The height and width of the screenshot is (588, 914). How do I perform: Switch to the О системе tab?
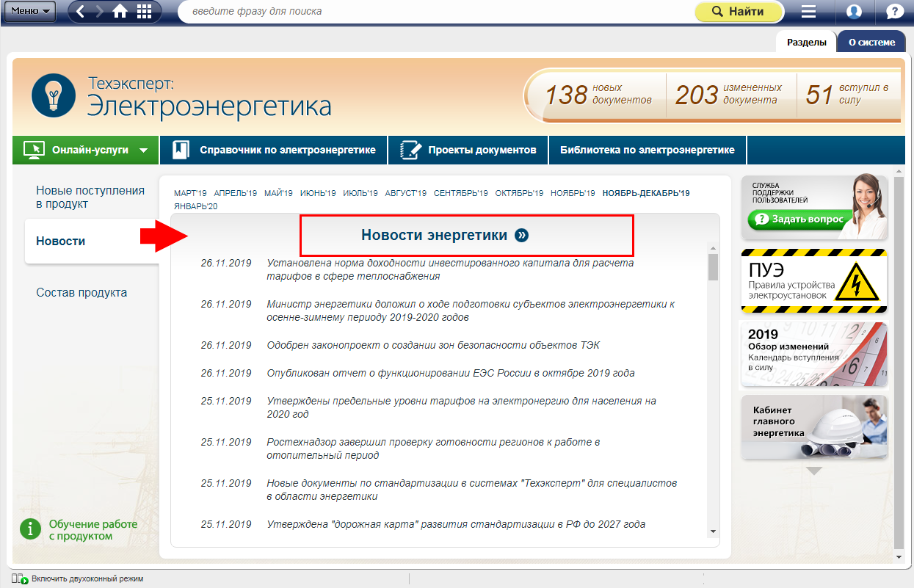(871, 42)
